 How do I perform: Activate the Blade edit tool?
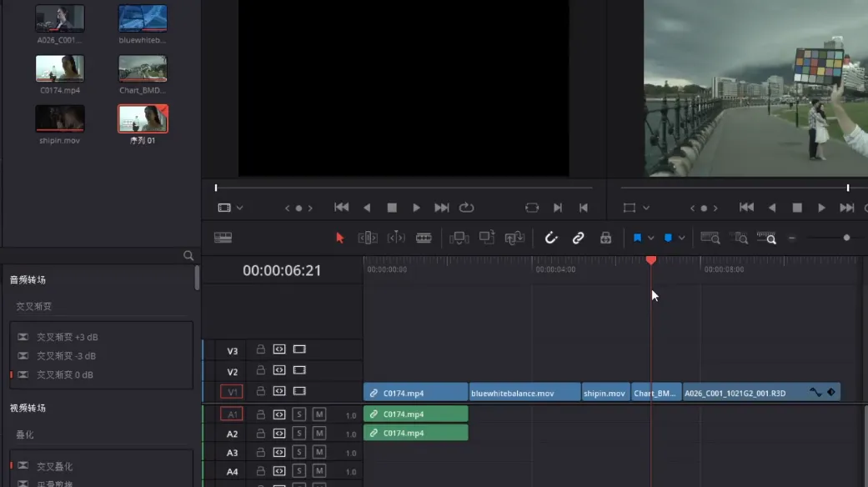tap(424, 238)
